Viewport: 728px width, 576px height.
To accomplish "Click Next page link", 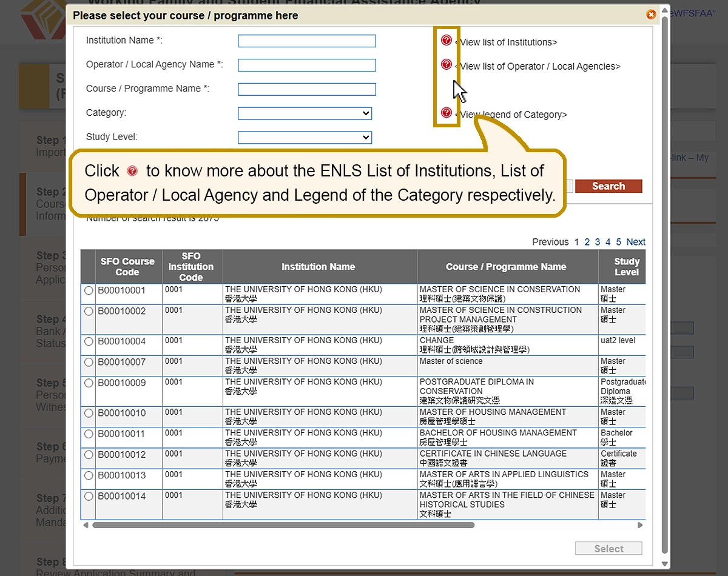I will 635,242.
